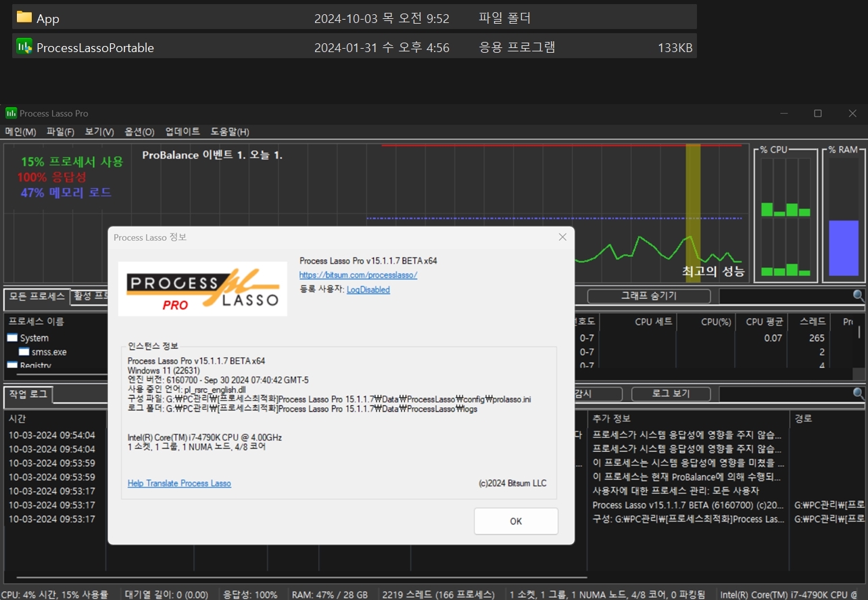868x600 pixels.
Task: Sort by CPU(%) column header
Action: click(x=717, y=322)
